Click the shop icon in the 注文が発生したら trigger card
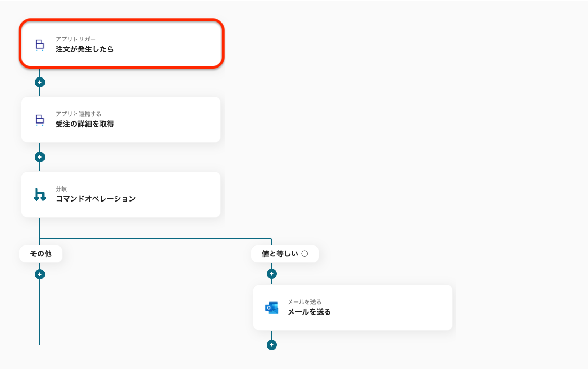This screenshot has width=588, height=369. (x=40, y=45)
